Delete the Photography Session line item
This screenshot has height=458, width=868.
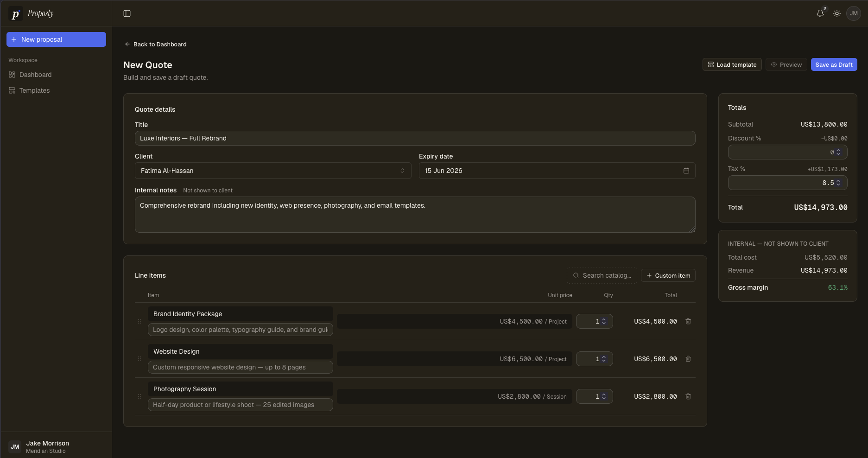coord(688,396)
